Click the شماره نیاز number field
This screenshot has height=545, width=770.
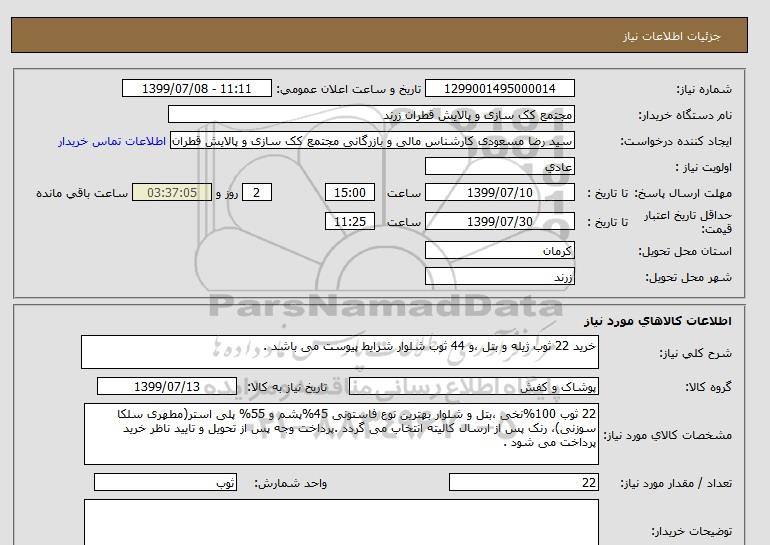click(501, 89)
